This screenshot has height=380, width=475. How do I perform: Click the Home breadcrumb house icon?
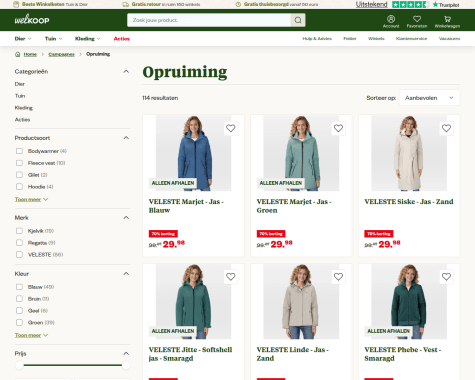[x=17, y=54]
